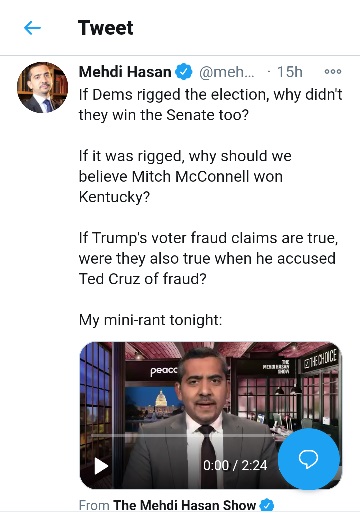Click THE CHOICE logo in the video
360x522 pixels.
coord(321,359)
